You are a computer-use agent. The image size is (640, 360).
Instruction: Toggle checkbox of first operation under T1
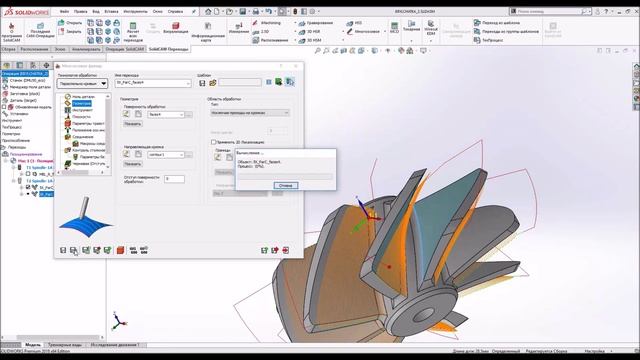point(28,174)
